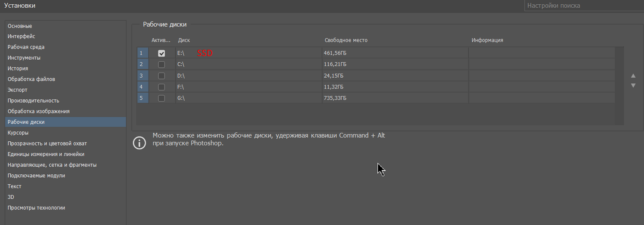The height and width of the screenshot is (225, 644).
Task: Go to Производительность settings
Action: tap(66, 101)
